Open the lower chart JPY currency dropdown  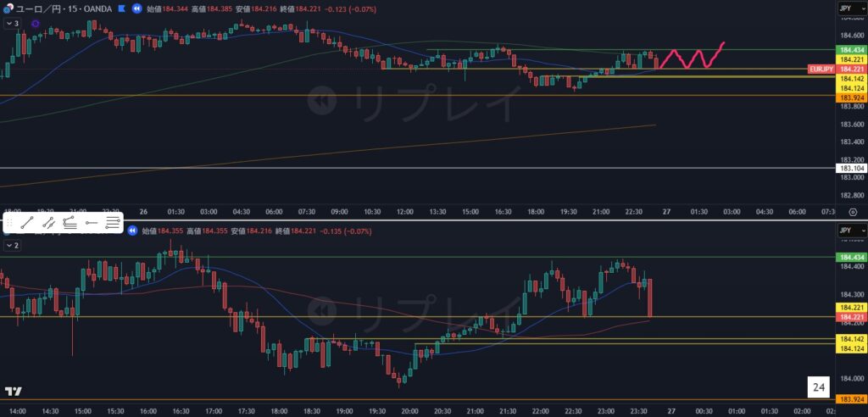(x=850, y=231)
